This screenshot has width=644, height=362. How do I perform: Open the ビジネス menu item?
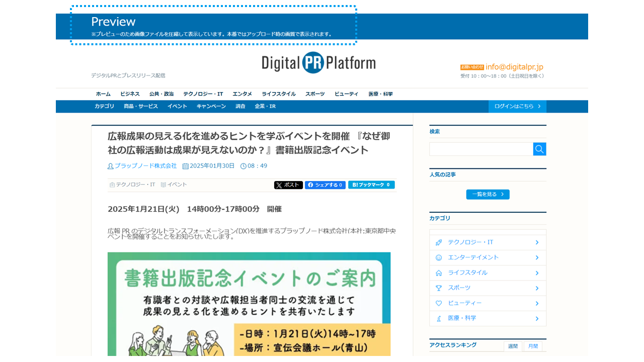130,94
